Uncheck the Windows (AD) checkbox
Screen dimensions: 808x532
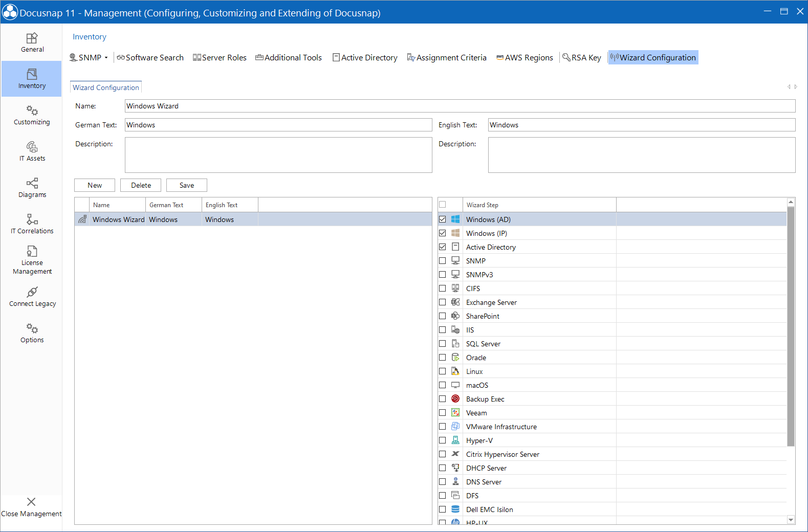443,219
